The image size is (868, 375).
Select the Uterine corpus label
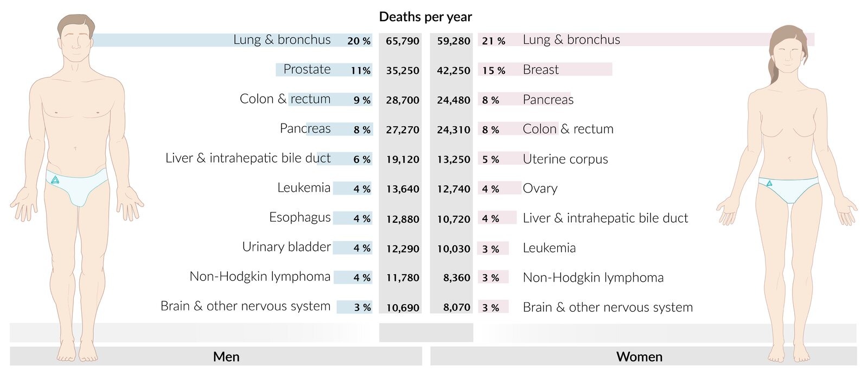565,159
